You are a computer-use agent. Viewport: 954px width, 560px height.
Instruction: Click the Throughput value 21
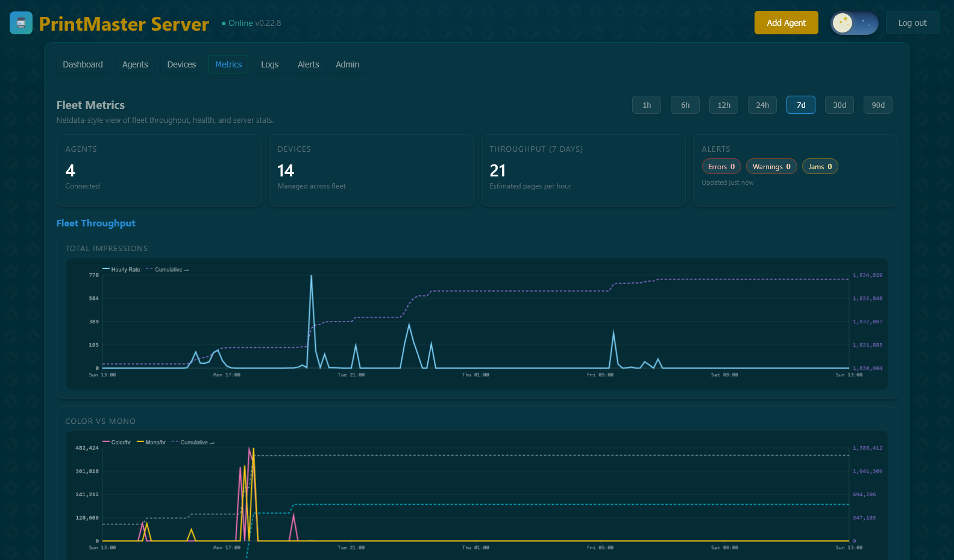tap(498, 171)
